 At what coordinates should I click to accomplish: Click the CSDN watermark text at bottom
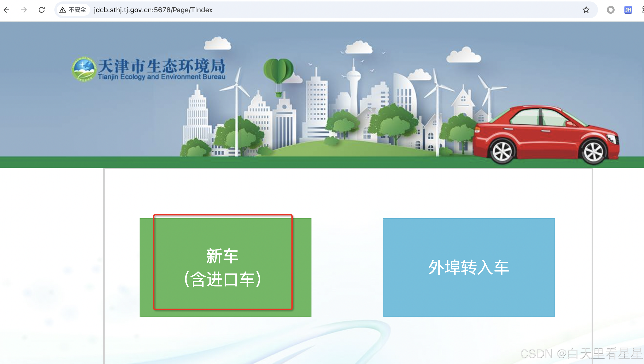581,353
